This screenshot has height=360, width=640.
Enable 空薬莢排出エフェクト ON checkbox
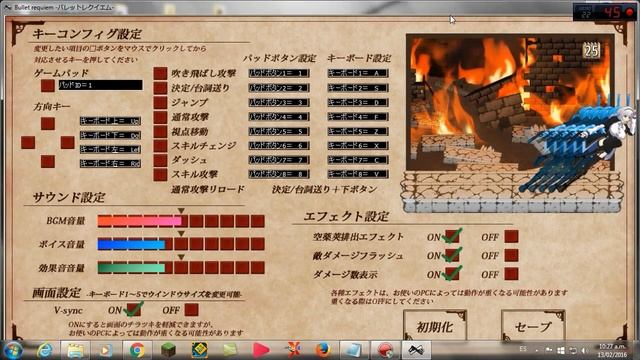coord(452,236)
